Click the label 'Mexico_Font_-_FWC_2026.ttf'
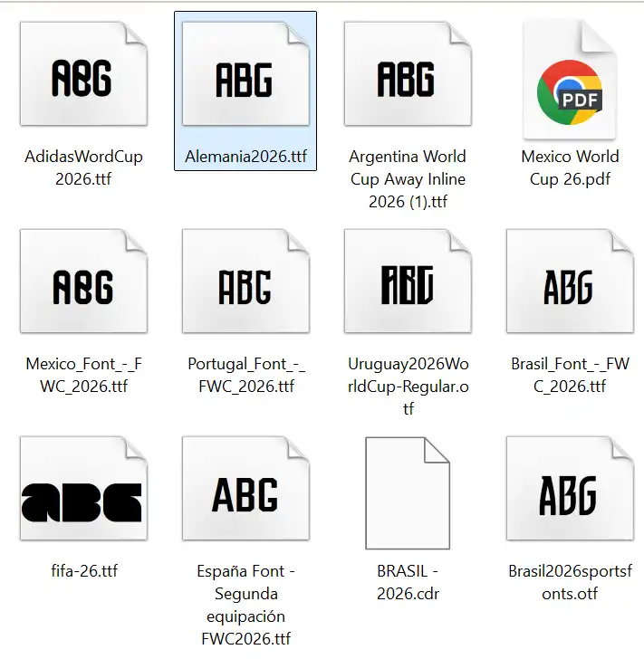Screen dimensions: 644x659 click(83, 375)
